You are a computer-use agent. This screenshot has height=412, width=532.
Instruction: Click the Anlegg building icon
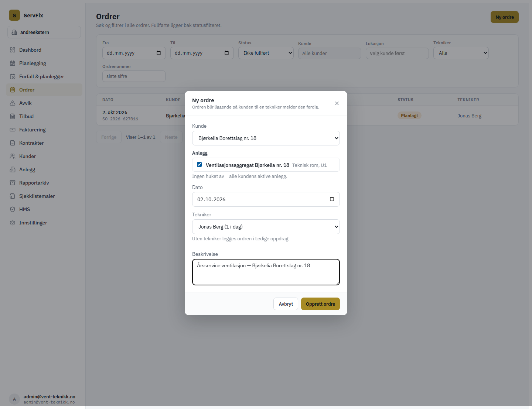tap(13, 169)
